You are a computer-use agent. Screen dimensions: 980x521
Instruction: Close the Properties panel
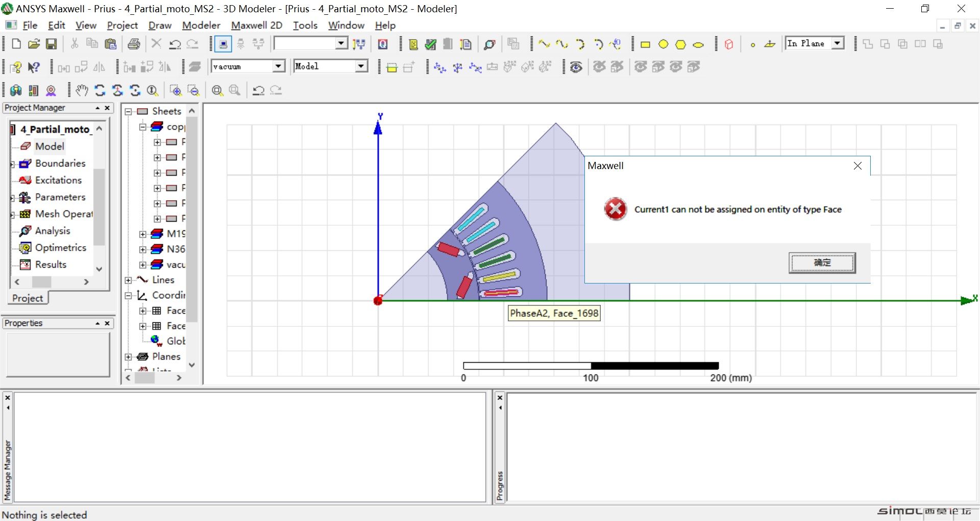point(107,323)
